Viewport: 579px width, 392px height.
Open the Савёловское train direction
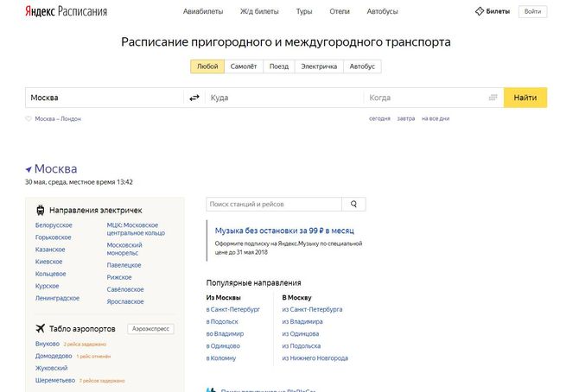pos(125,289)
